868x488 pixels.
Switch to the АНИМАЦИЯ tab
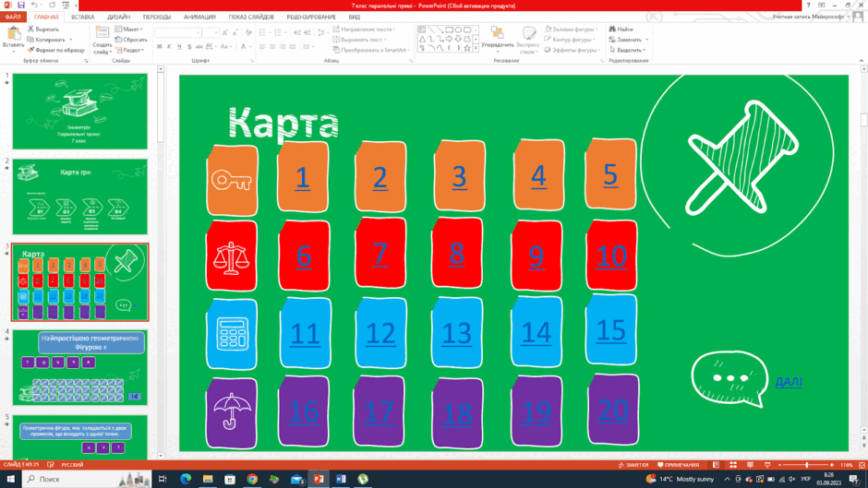(x=199, y=18)
